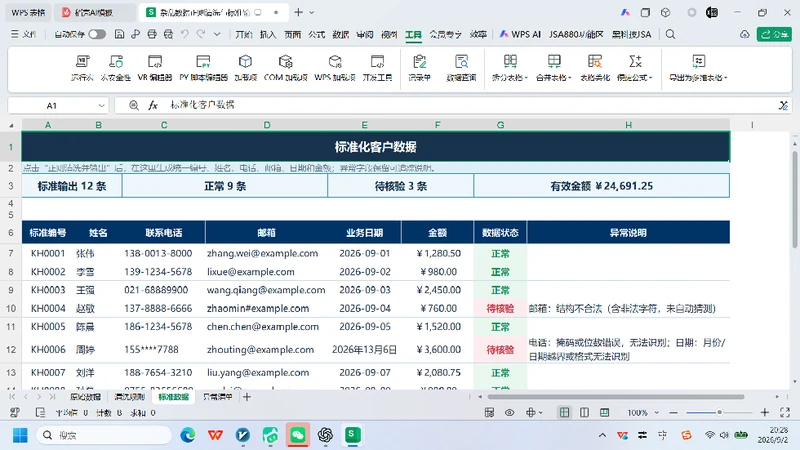This screenshot has height=450, width=800.
Task: Open the File (文件) menu
Action: 23,34
